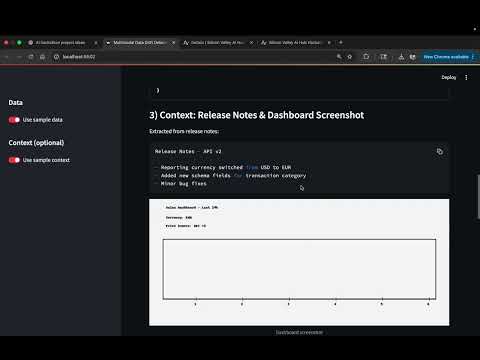Go forward in browser history

click(x=19, y=57)
